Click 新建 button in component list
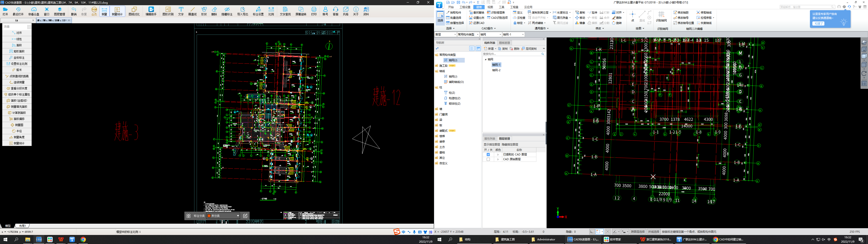 (490, 49)
